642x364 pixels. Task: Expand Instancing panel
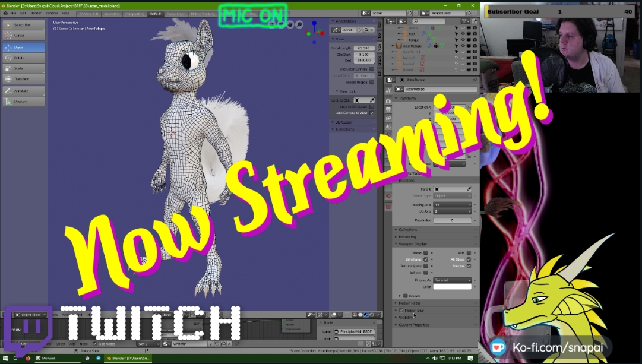[435, 237]
